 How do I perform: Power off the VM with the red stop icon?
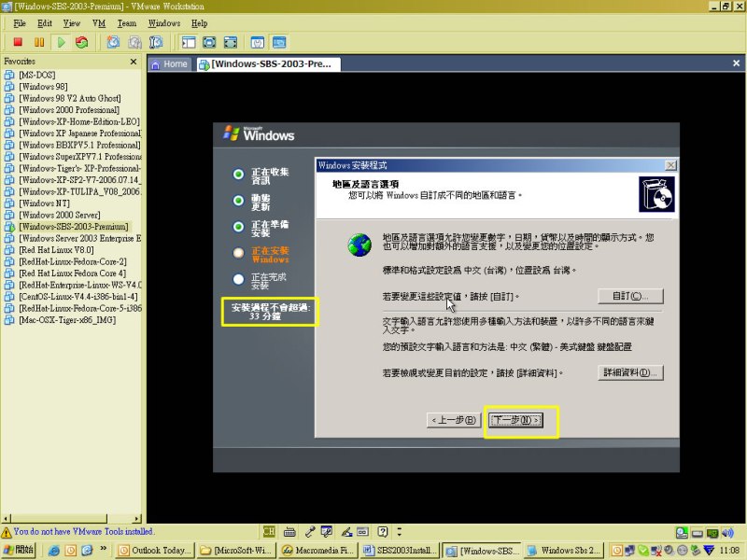pos(18,42)
